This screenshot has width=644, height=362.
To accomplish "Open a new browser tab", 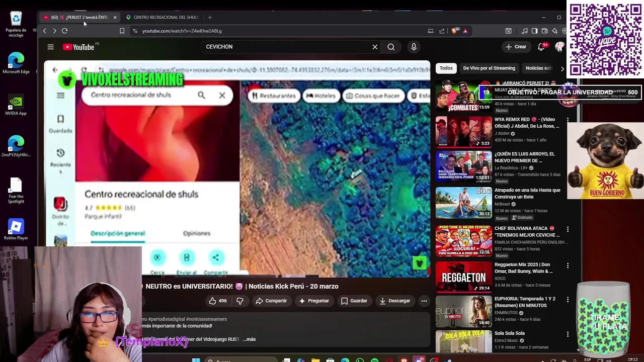I will (210, 17).
